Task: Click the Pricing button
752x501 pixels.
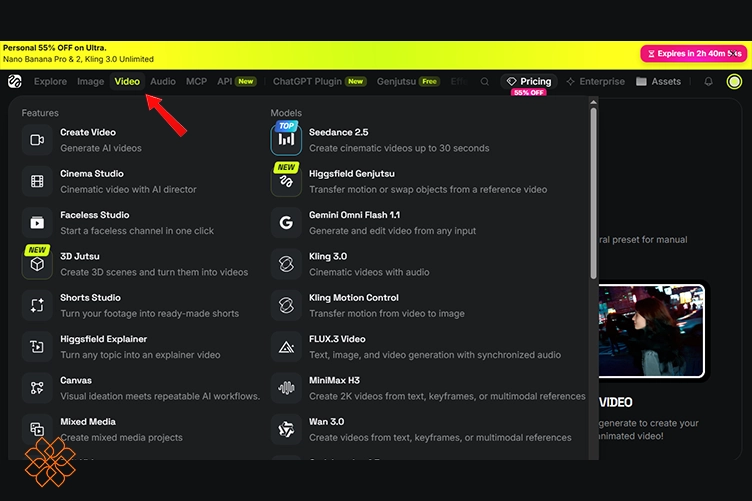Action: pos(529,82)
